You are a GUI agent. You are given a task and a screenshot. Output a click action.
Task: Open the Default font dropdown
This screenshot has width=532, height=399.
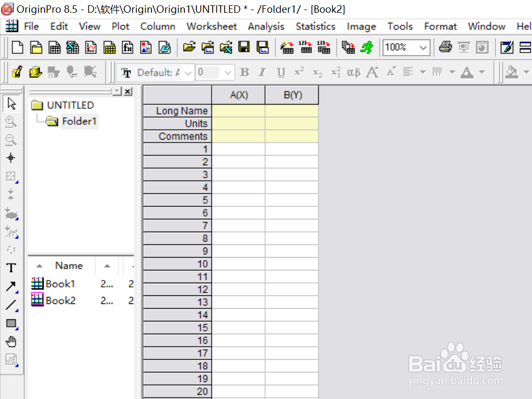(x=188, y=73)
